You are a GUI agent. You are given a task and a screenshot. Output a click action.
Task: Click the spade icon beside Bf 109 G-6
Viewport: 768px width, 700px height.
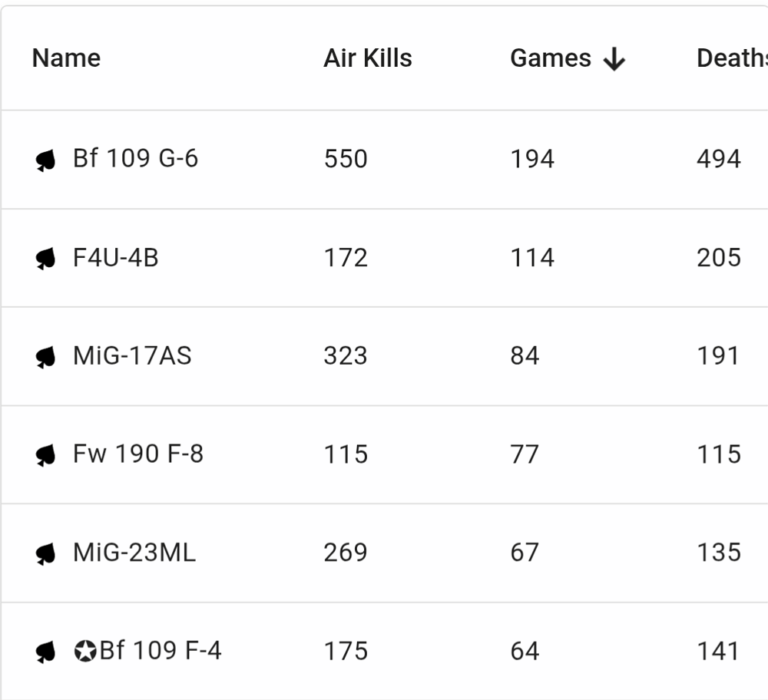45,160
